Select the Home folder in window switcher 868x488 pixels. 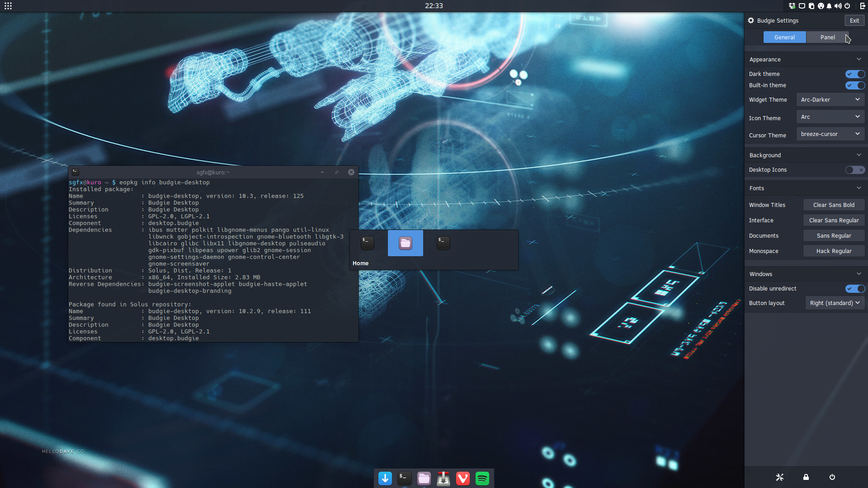[406, 243]
